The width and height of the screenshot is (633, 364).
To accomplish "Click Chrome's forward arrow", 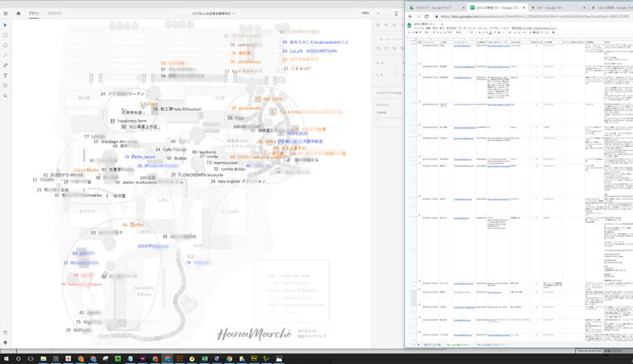I will pos(418,16).
